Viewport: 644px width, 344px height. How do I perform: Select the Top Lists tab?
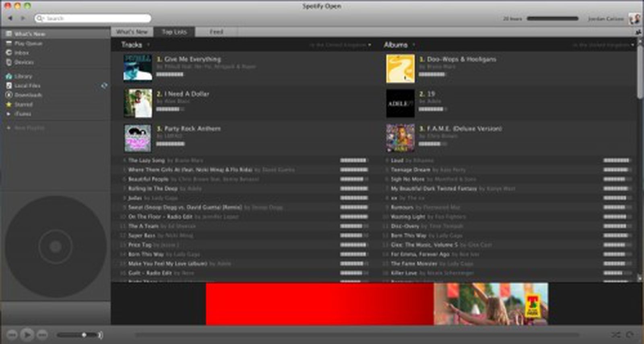pyautogui.click(x=174, y=32)
